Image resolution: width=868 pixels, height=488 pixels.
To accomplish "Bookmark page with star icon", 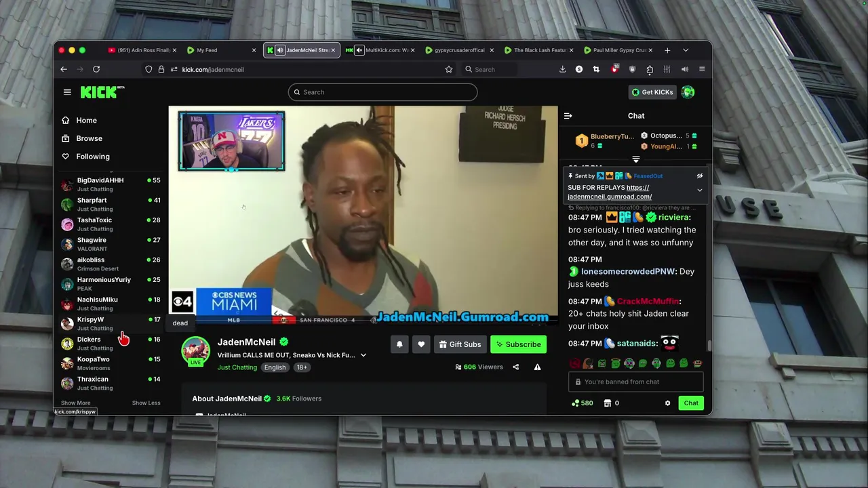I will (448, 69).
